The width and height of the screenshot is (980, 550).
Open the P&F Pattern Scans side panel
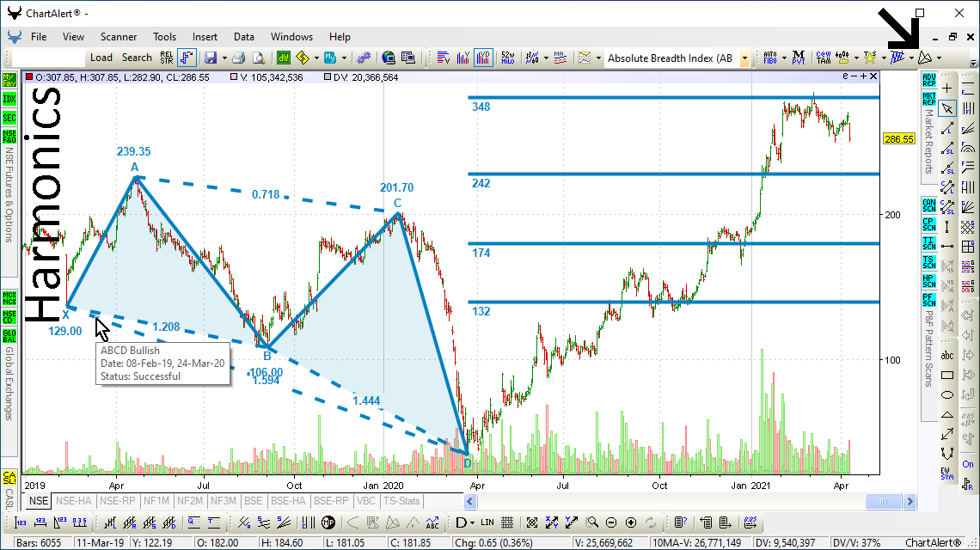(928, 349)
